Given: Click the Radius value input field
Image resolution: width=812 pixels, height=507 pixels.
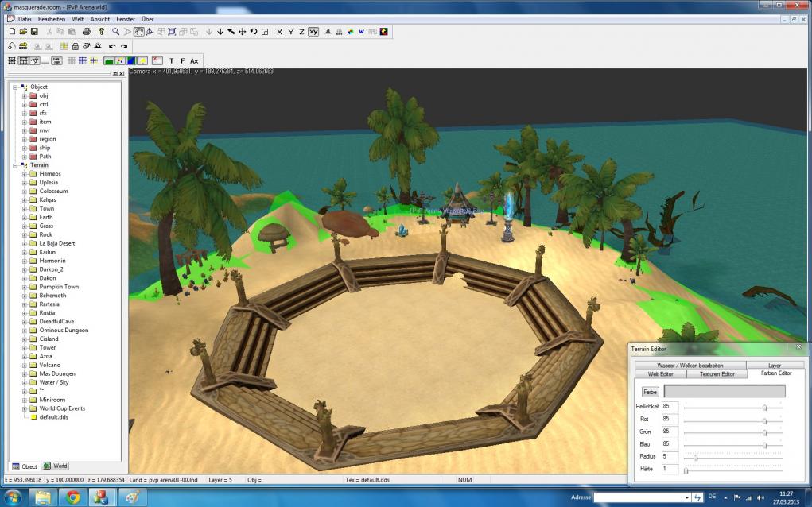Looking at the screenshot, I should pos(669,457).
